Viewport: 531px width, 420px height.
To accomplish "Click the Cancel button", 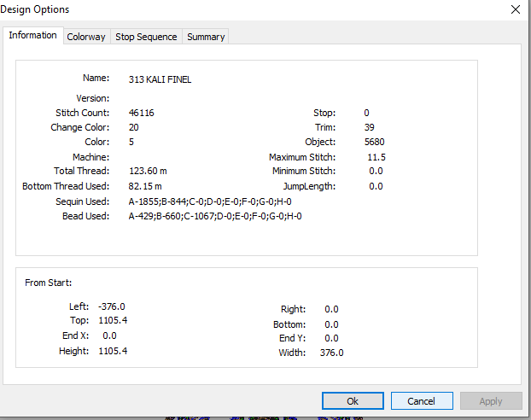I will [x=422, y=401].
